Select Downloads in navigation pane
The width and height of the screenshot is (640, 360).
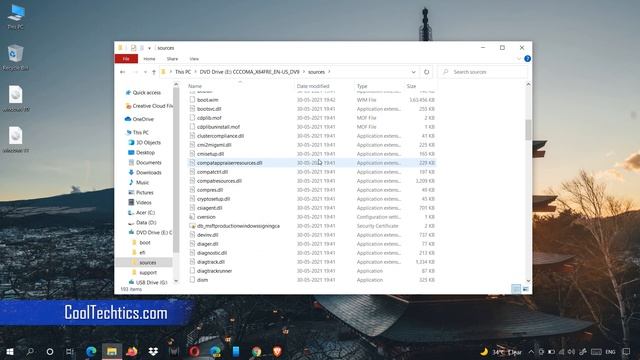[149, 173]
